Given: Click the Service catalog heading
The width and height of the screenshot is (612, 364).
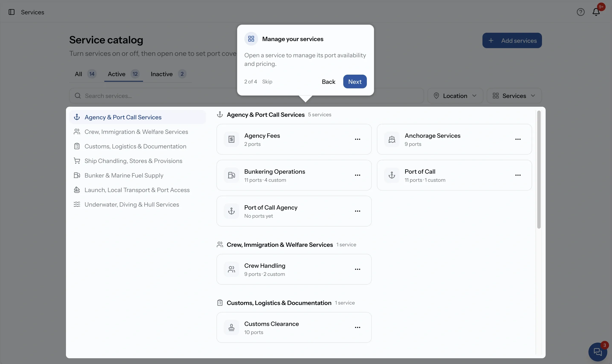Looking at the screenshot, I should point(106,40).
